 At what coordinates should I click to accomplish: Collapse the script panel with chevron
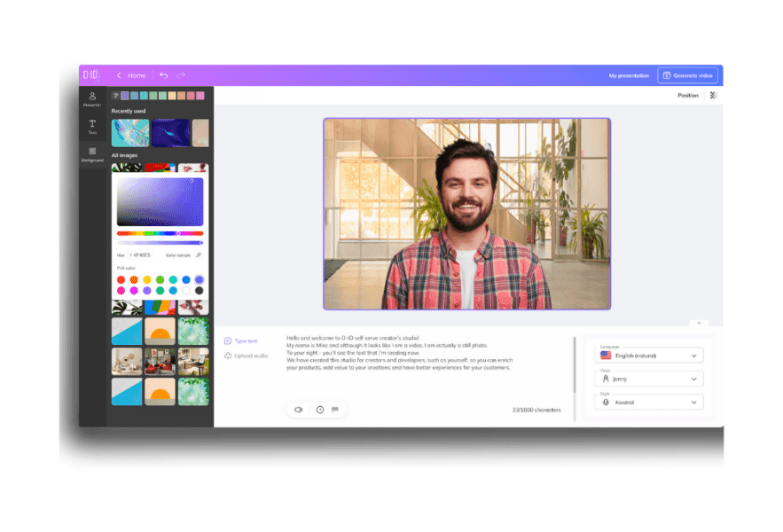click(698, 324)
